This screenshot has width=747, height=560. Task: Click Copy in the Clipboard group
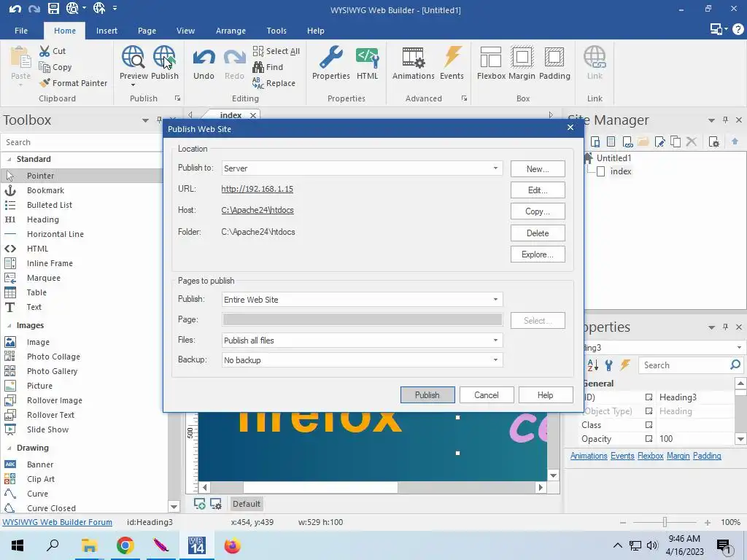click(55, 67)
